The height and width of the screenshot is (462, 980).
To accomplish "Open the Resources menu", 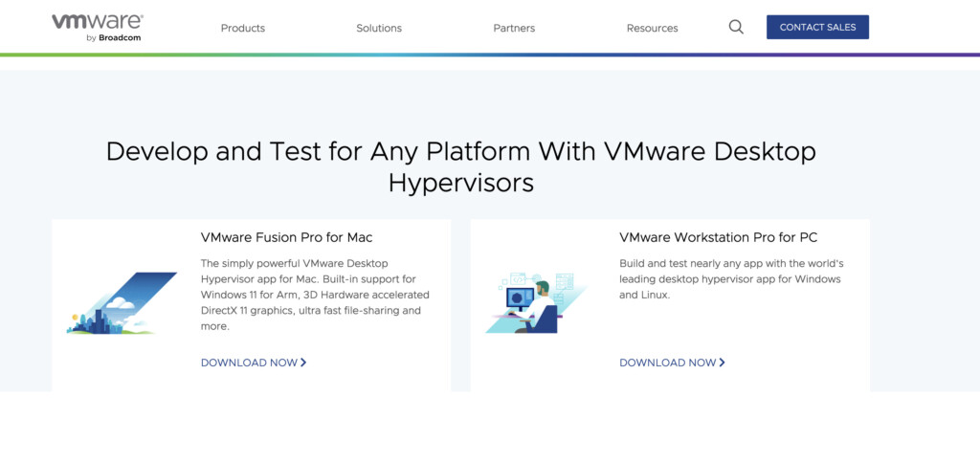I will click(652, 28).
